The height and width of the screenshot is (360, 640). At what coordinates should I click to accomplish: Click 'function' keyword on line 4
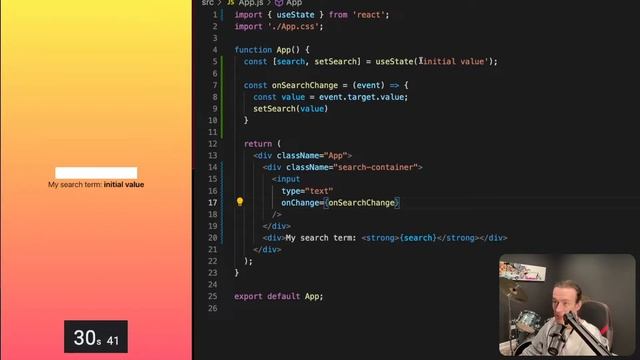tap(253, 50)
